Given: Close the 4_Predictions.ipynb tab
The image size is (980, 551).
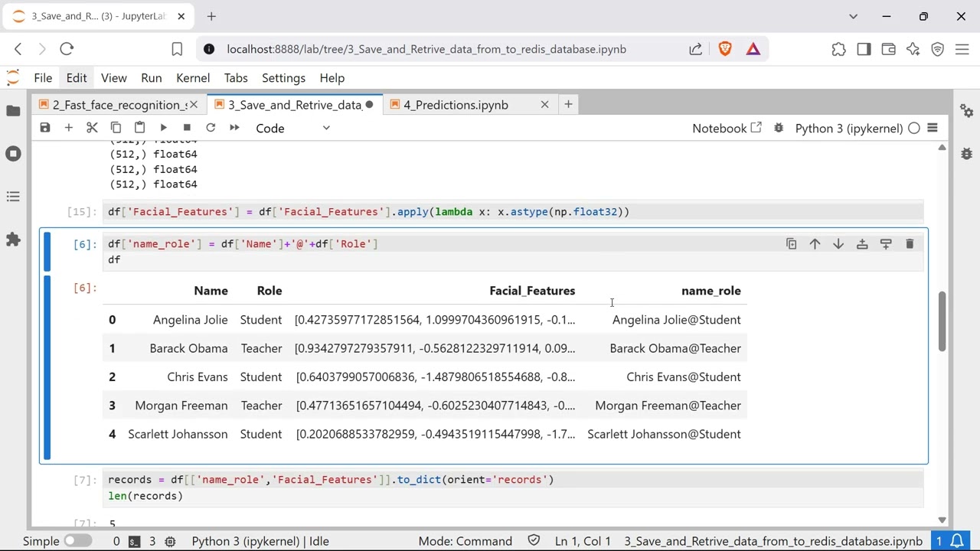Looking at the screenshot, I should coord(544,105).
